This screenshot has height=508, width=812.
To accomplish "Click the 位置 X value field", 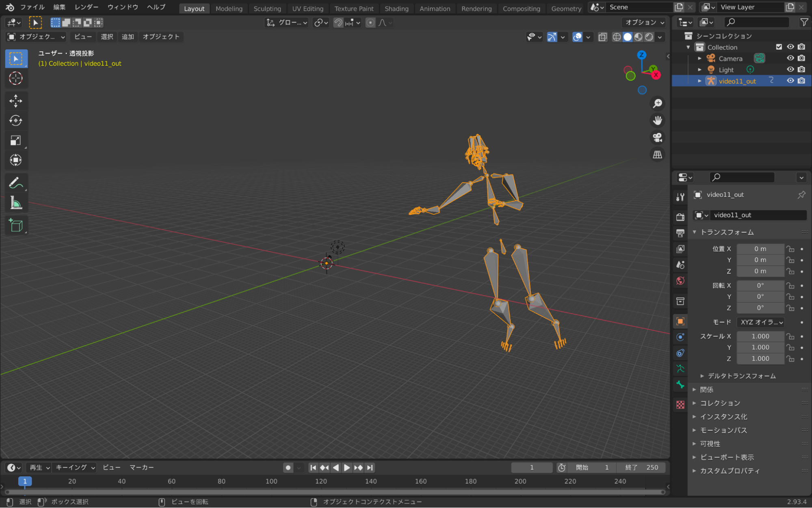I will 760,249.
